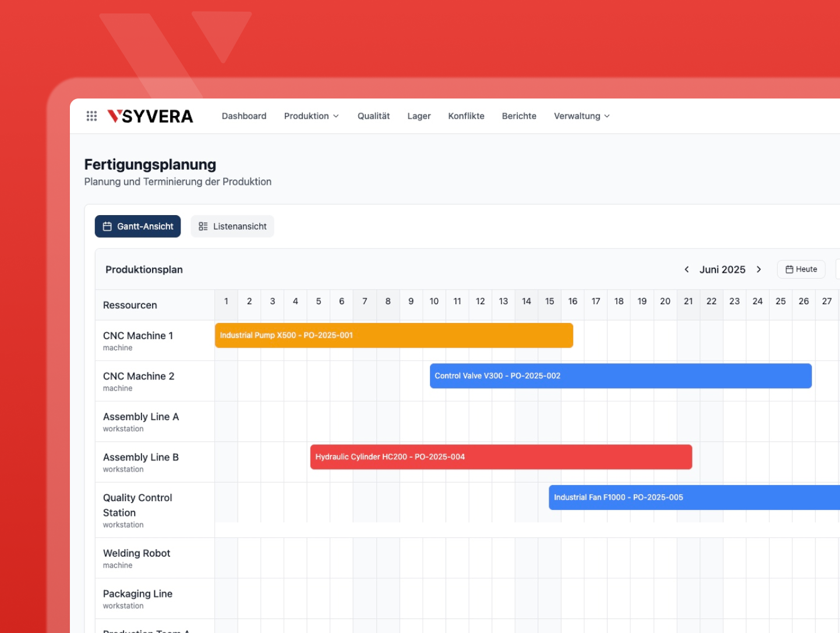This screenshot has width=840, height=633.
Task: Expand the Produktion dropdown menu
Action: pyautogui.click(x=311, y=116)
